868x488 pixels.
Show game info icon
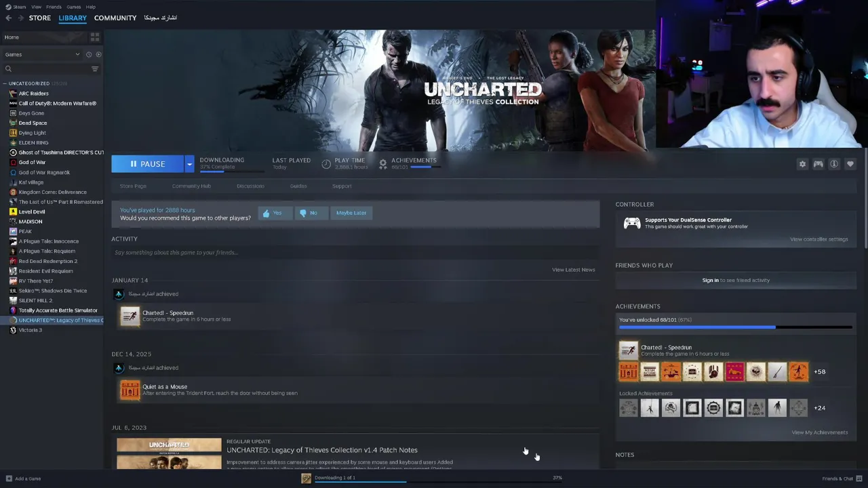[x=834, y=164]
